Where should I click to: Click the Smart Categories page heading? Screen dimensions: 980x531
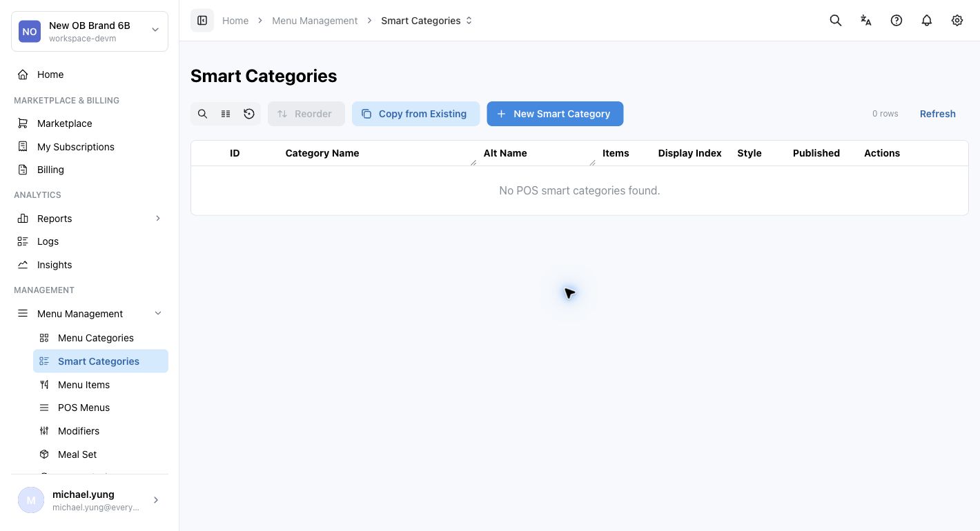click(x=264, y=76)
